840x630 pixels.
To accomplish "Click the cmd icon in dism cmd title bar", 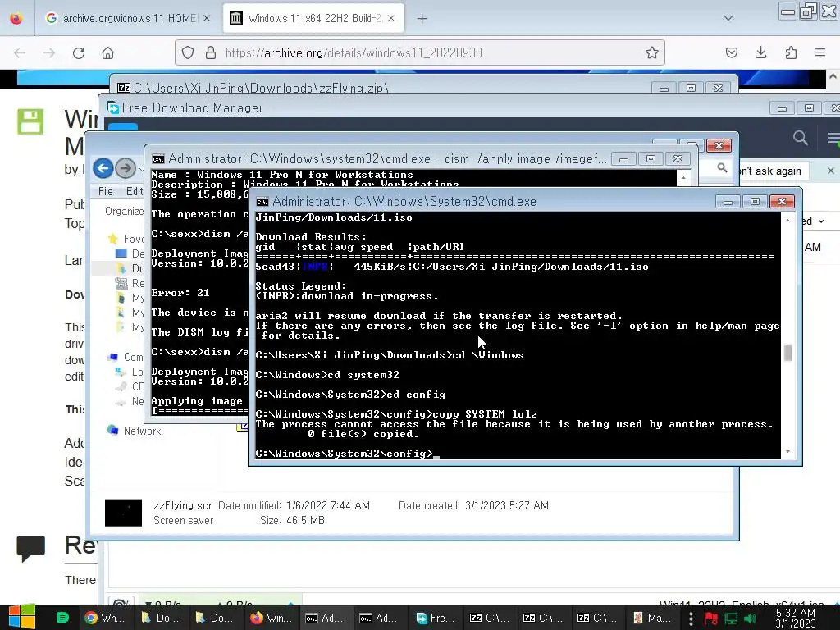I will point(158,159).
